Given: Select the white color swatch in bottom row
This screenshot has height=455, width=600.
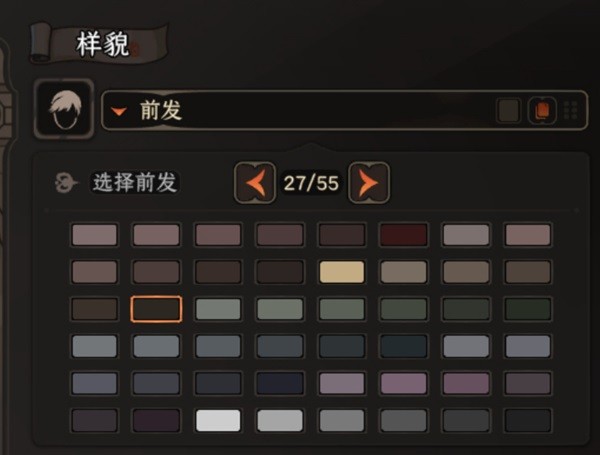Looking at the screenshot, I should [218, 420].
